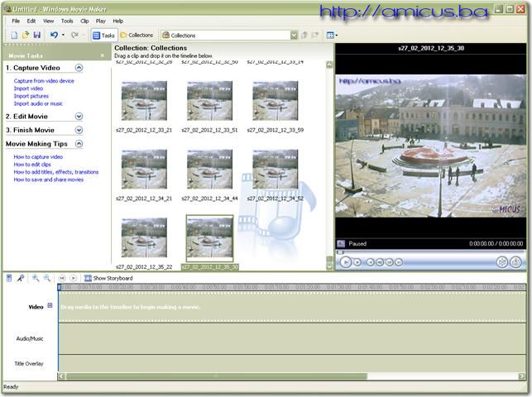The width and height of the screenshot is (532, 397).
Task: Click the Redo toolbar icon
Action: (74, 35)
